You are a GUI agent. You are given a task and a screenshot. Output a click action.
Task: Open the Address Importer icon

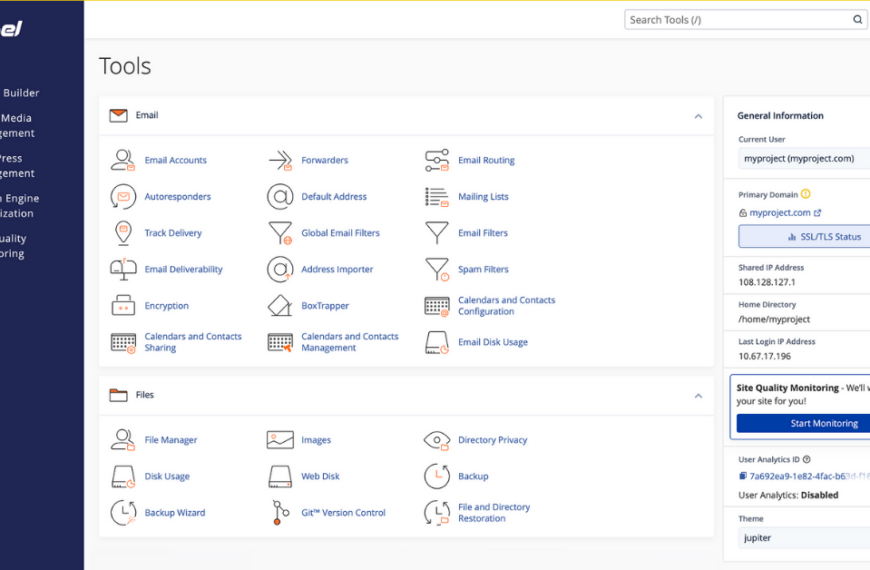[x=280, y=269]
